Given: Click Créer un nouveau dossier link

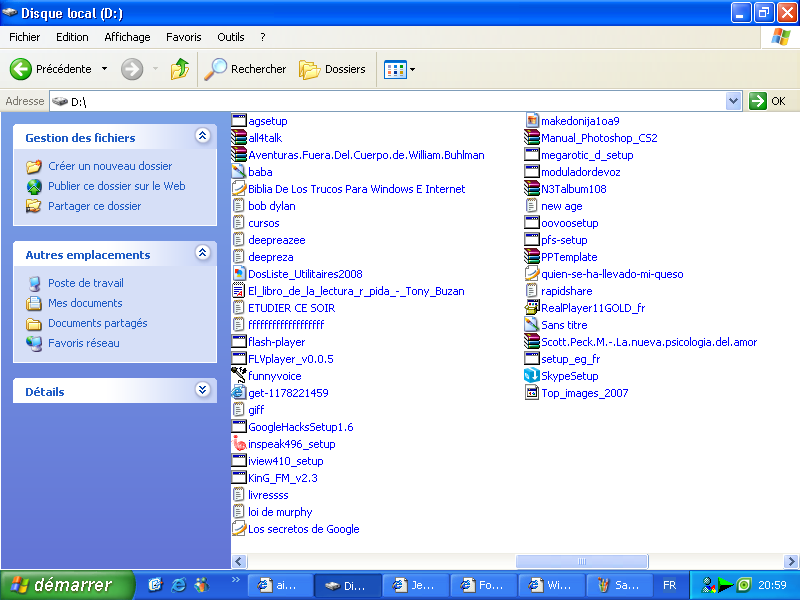Looking at the screenshot, I should 110,166.
